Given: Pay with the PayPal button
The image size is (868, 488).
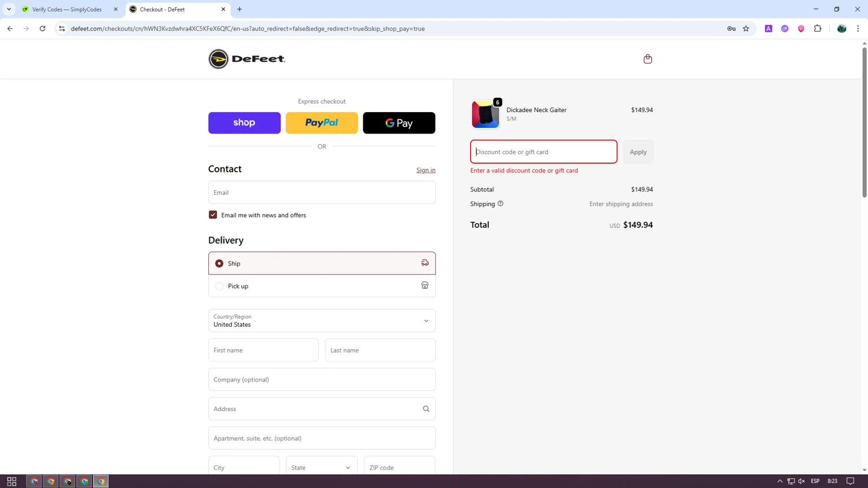Looking at the screenshot, I should pyautogui.click(x=322, y=123).
